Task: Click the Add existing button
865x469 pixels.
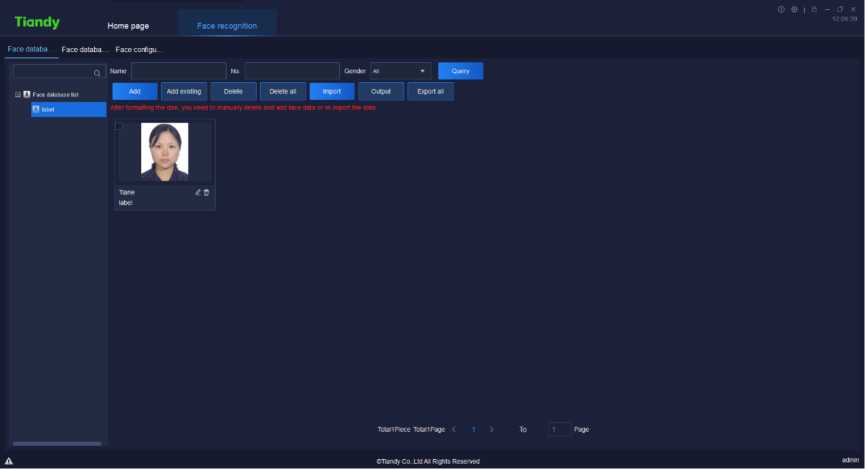Action: coord(183,91)
